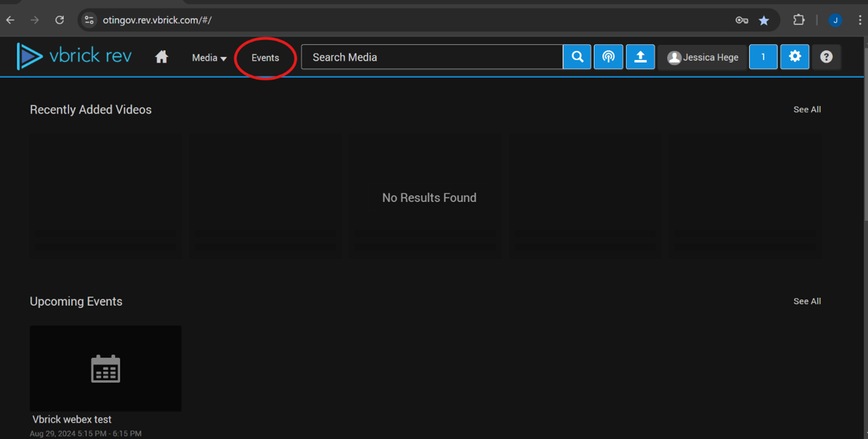Open the live broadcast webcast icon
868x439 pixels.
click(608, 57)
